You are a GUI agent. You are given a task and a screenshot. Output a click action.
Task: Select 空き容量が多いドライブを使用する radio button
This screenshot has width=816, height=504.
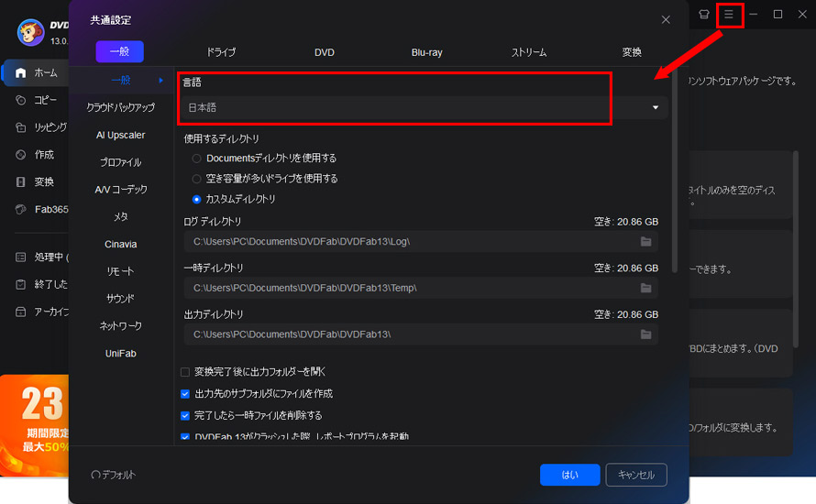tap(196, 179)
